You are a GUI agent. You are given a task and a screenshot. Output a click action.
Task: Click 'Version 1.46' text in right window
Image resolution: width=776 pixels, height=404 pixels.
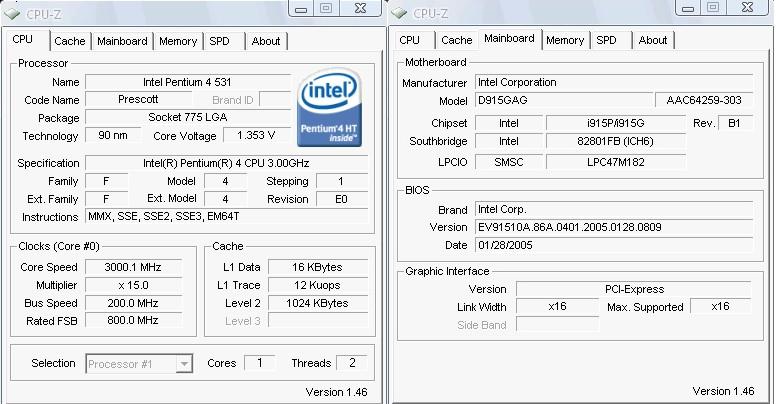(x=724, y=391)
